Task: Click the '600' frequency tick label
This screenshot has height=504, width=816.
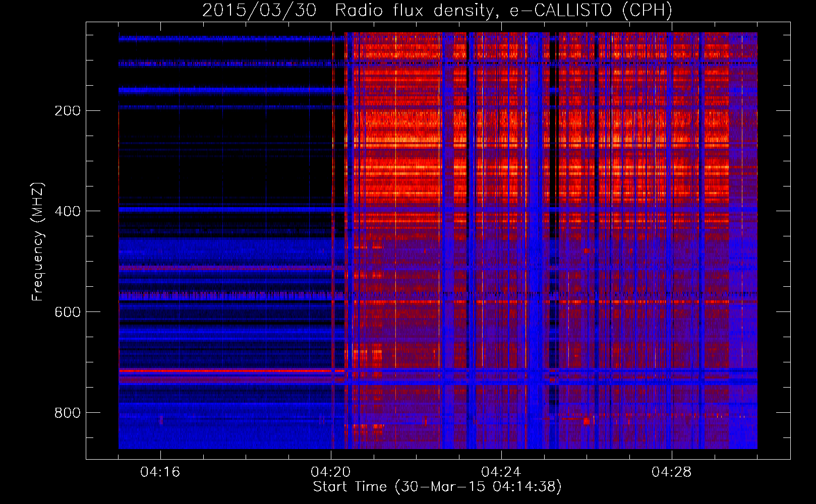Action: [x=68, y=312]
